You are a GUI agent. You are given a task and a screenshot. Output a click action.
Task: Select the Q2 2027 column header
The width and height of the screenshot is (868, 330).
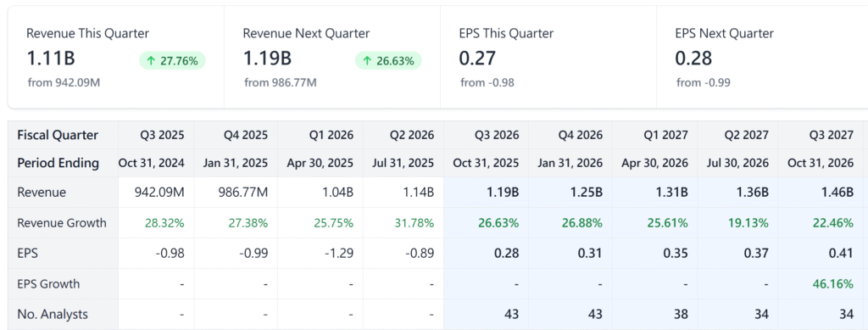click(x=746, y=135)
